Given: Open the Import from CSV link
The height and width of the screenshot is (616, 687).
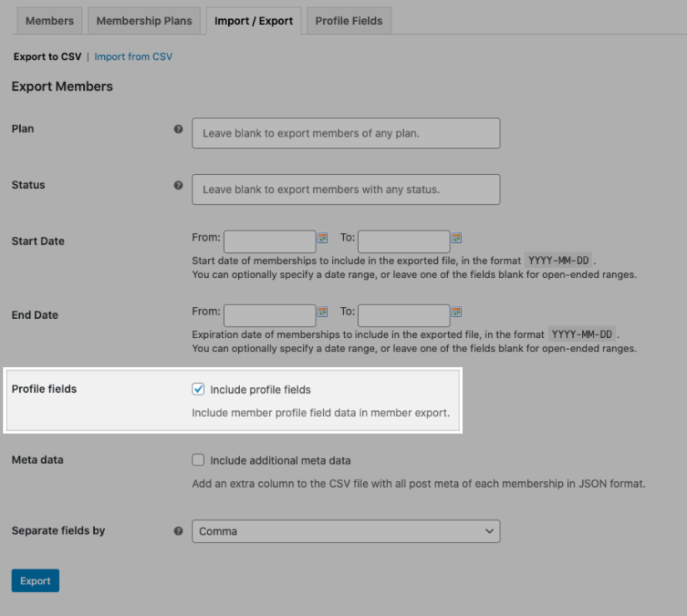Looking at the screenshot, I should point(133,57).
